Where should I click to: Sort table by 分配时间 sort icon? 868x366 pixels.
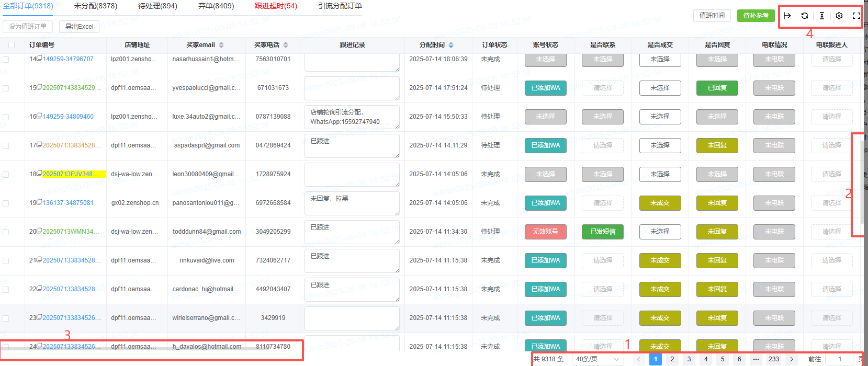pyautogui.click(x=451, y=45)
